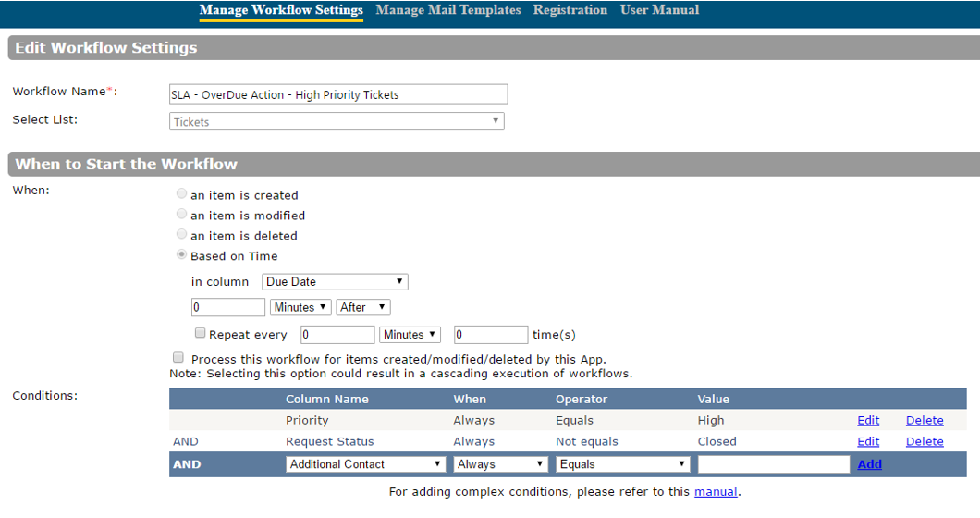Expand the Select List dropdown showing Tickets
The height and width of the screenshot is (518, 980).
337,121
